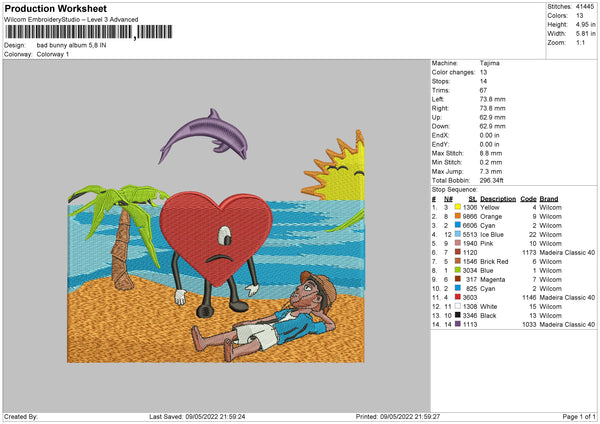600x424 pixels.
Task: Click the 'Ice Blue' description text
Action: [x=492, y=234]
